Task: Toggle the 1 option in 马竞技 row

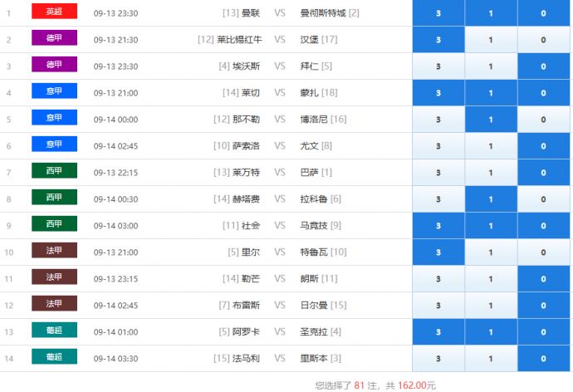Action: [491, 226]
